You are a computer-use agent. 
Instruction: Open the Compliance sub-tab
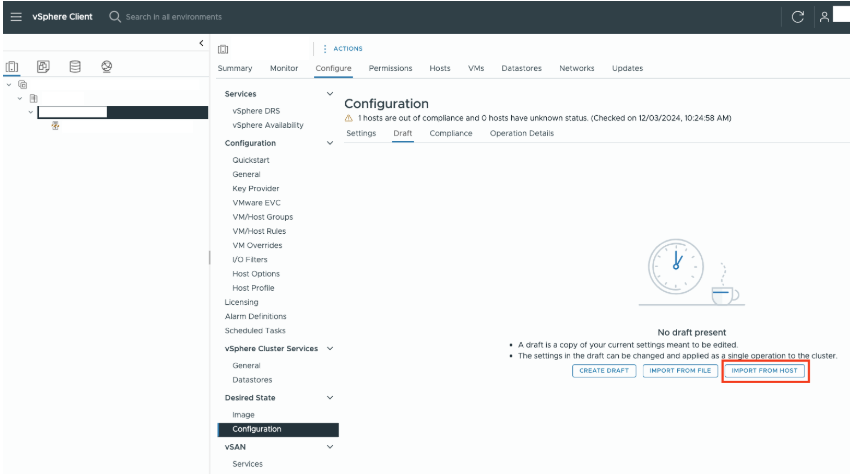pyautogui.click(x=450, y=133)
